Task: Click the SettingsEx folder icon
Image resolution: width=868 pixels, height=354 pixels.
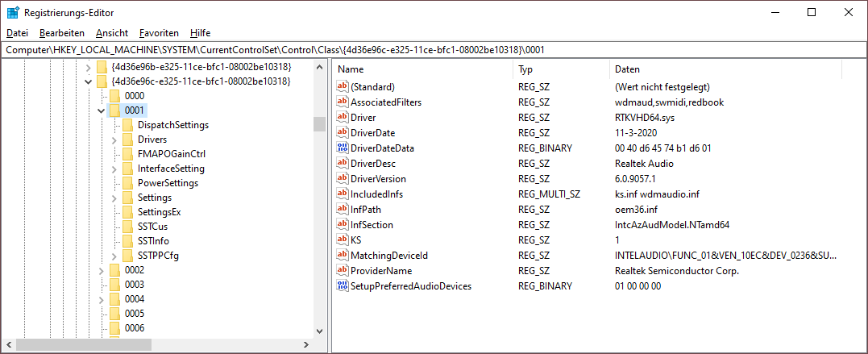Action: tap(128, 211)
